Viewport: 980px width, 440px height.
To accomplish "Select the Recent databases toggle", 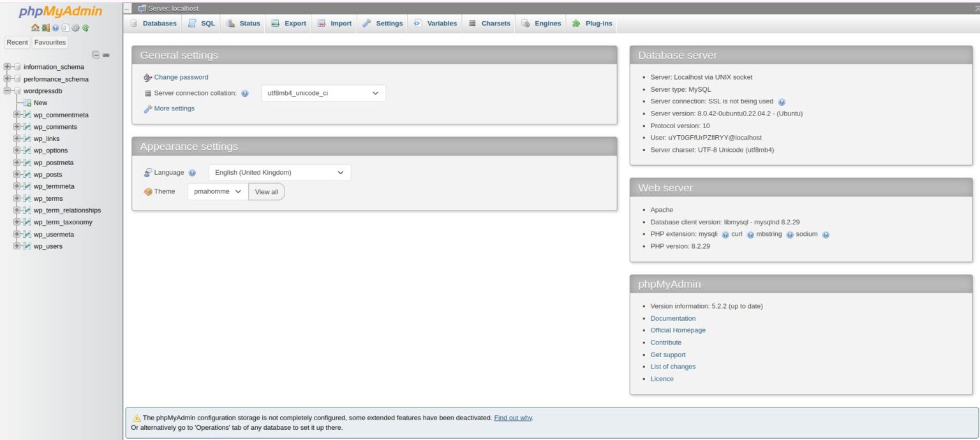I will [17, 42].
